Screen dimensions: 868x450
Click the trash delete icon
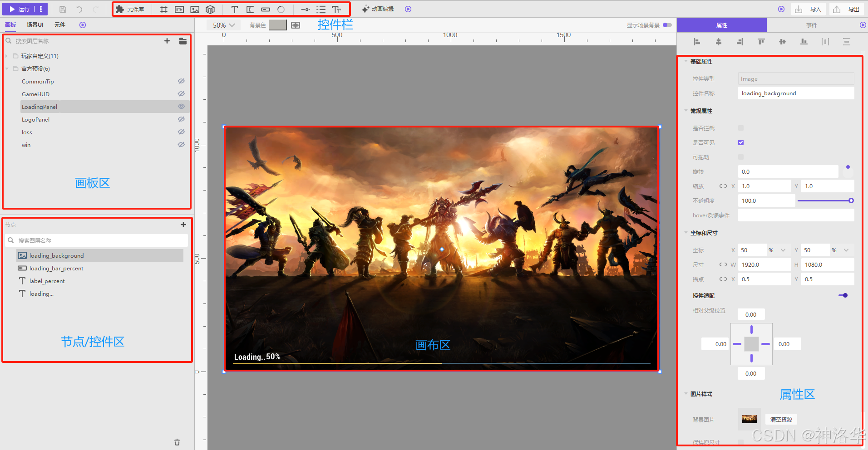click(177, 442)
